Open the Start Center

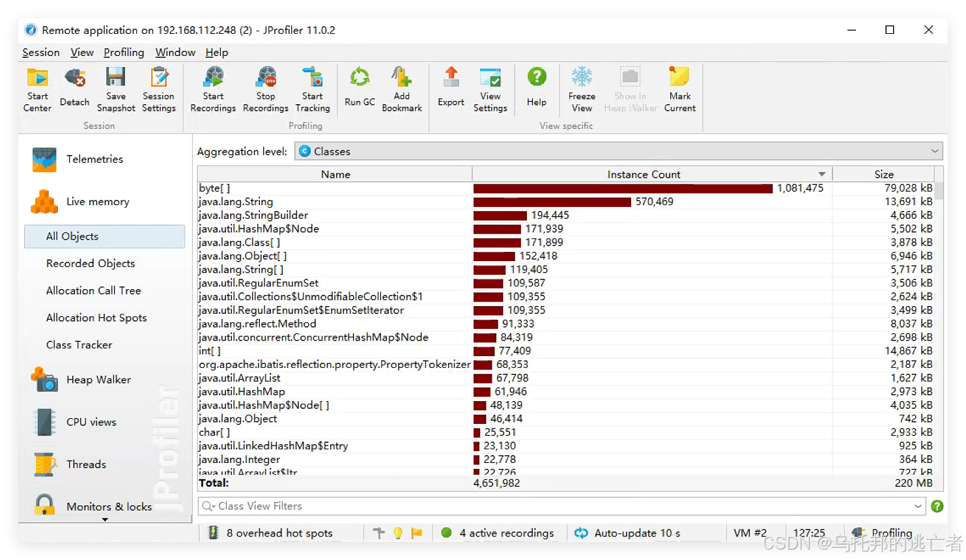37,89
